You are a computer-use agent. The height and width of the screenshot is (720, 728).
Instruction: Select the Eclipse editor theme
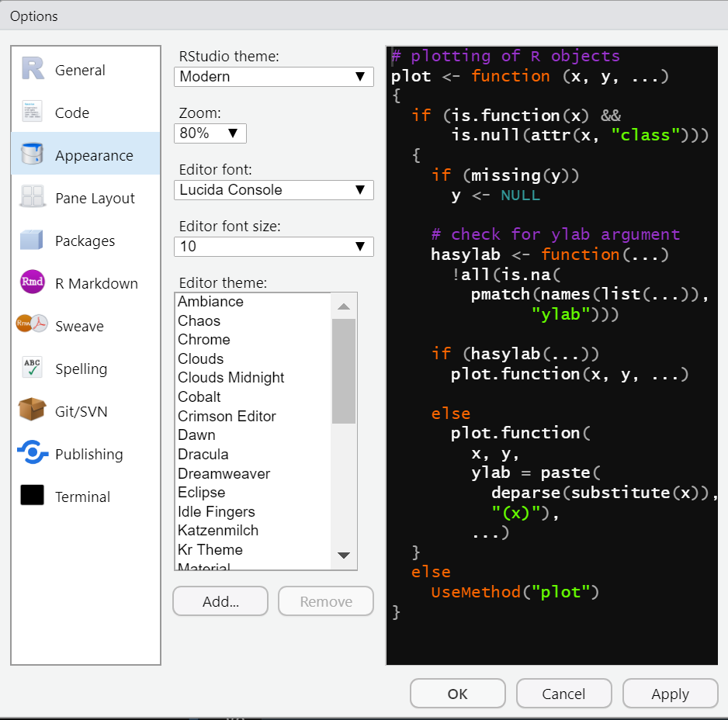(253, 492)
